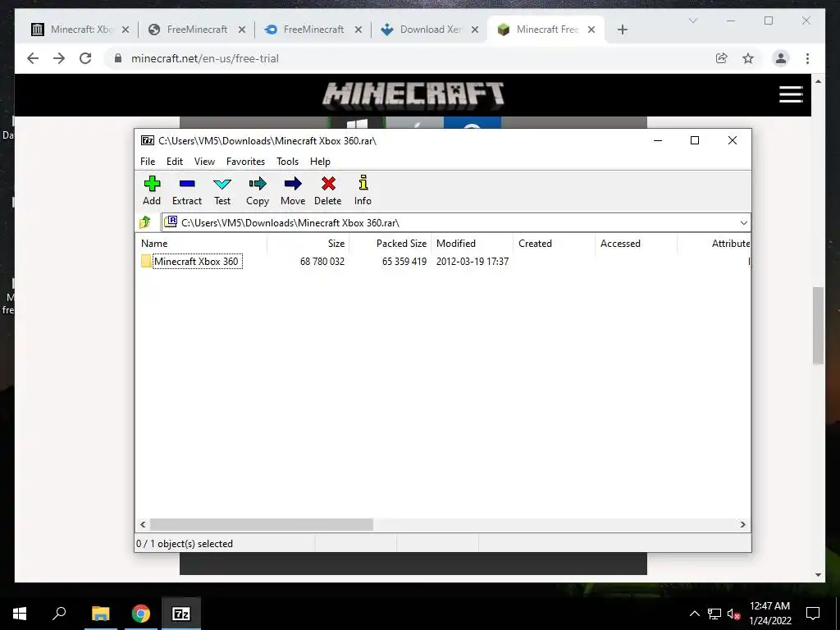Image resolution: width=840 pixels, height=630 pixels.
Task: Open the notification center
Action: click(813, 614)
